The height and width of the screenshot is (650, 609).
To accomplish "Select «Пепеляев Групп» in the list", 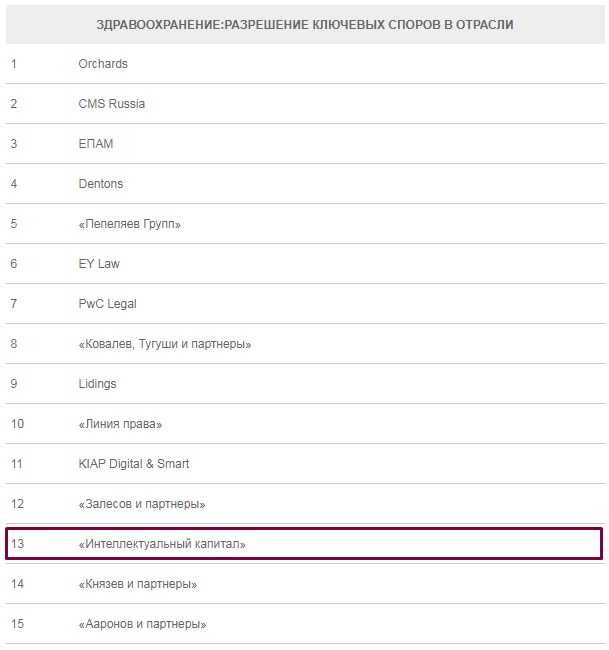I will 129,224.
